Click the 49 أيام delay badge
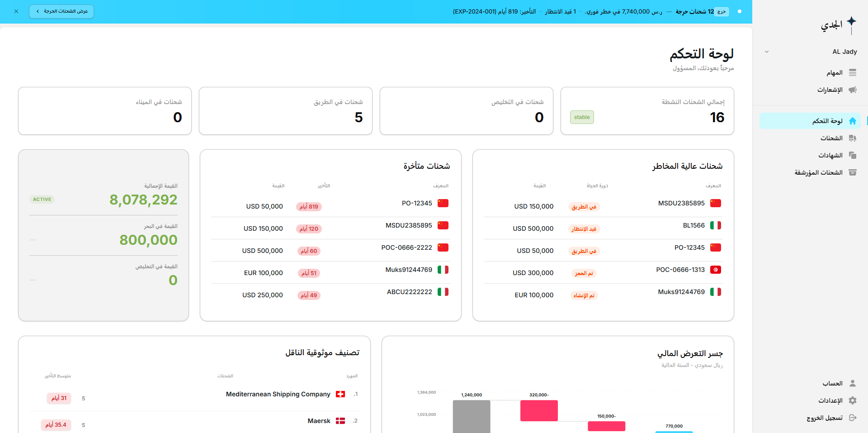 (x=309, y=295)
